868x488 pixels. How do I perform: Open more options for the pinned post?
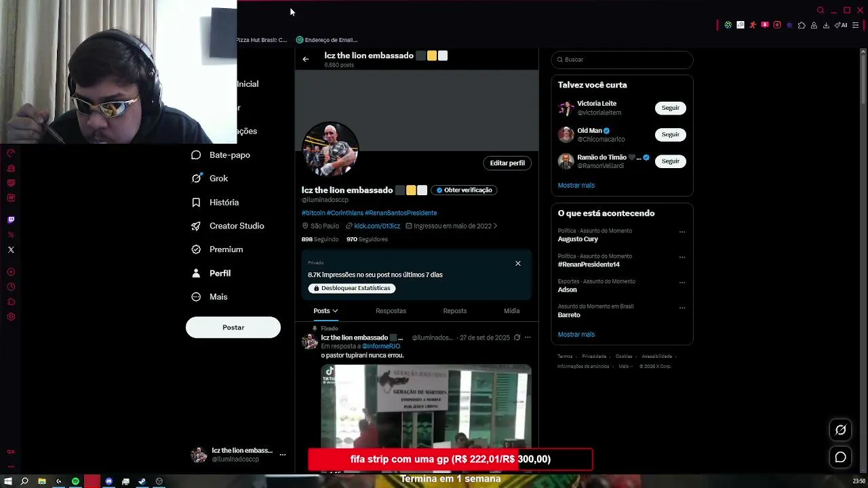tap(528, 338)
